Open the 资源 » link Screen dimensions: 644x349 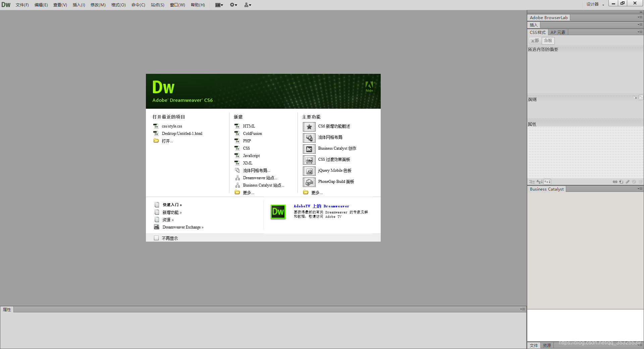click(x=168, y=220)
